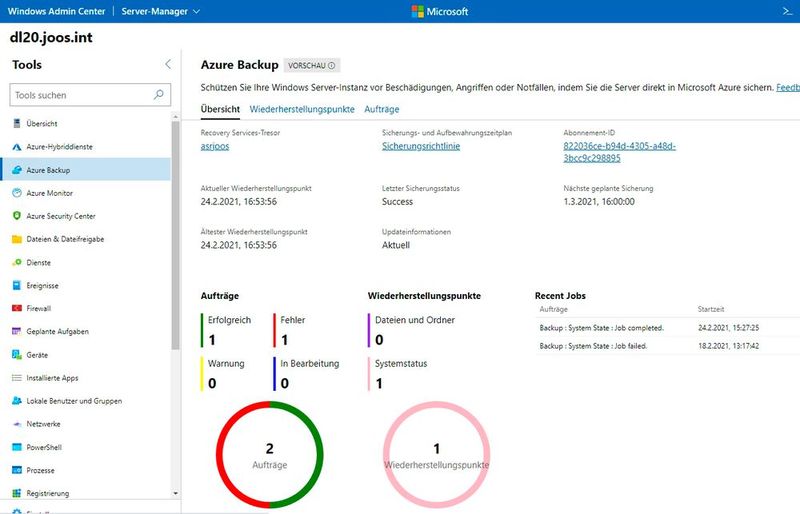Viewport: 800px width, 514px height.
Task: Click the tools list scroll-down arrow
Action: (176, 494)
